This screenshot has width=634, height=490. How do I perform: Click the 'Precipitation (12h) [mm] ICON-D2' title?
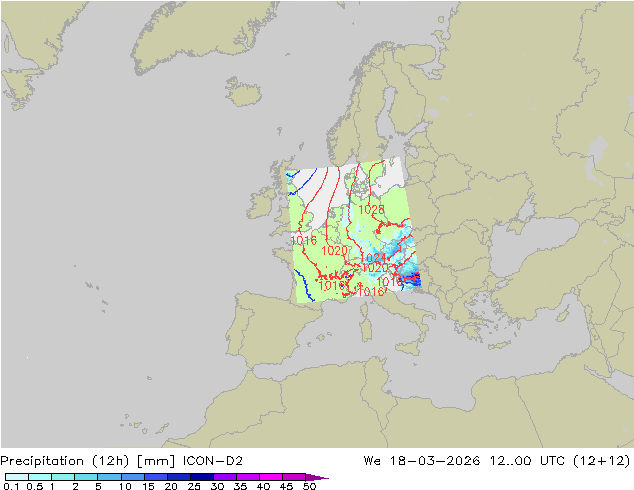pos(121,461)
